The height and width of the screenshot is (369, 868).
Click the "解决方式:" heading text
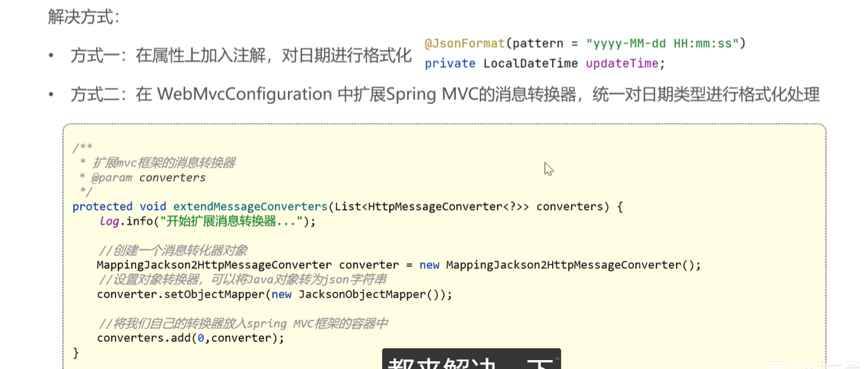[x=84, y=16]
